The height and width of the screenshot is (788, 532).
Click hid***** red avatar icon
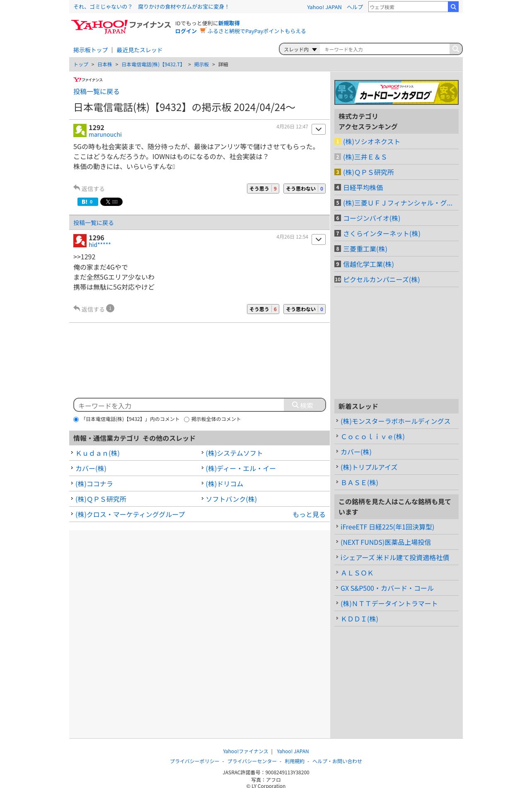tap(80, 241)
